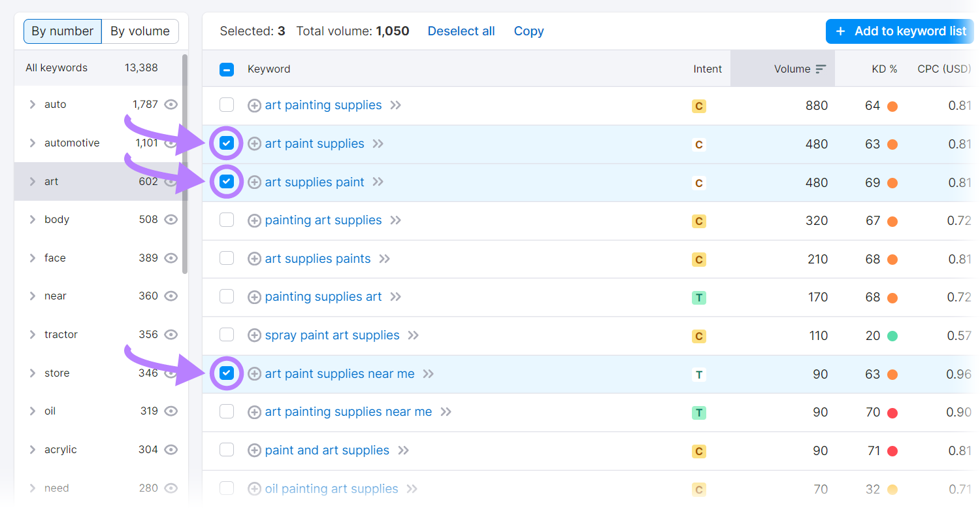Expand the 'body' keyword group

click(x=31, y=219)
